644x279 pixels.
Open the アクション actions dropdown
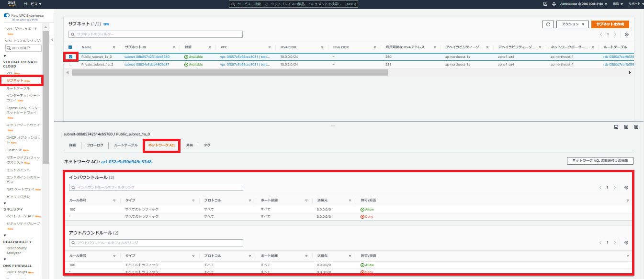[x=573, y=24]
